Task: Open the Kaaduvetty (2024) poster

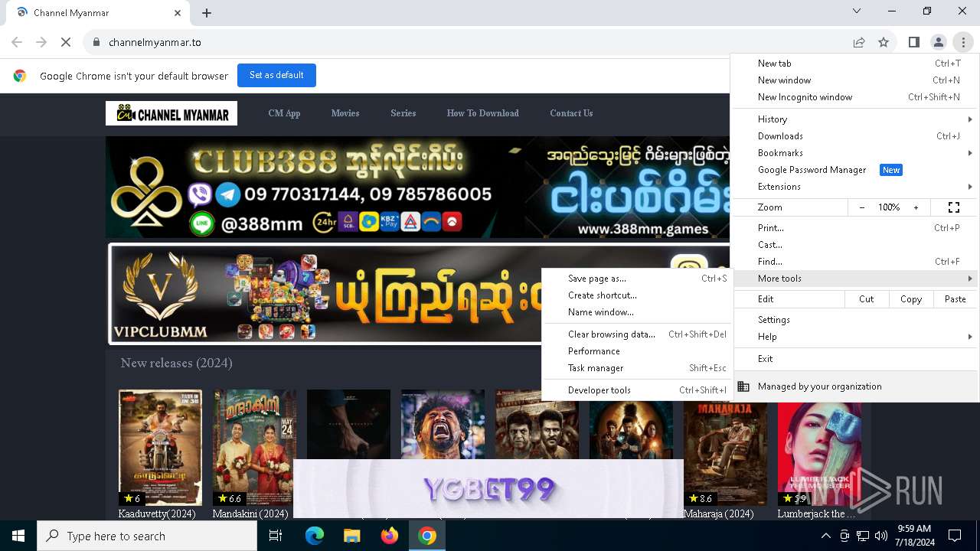Action: (x=161, y=448)
